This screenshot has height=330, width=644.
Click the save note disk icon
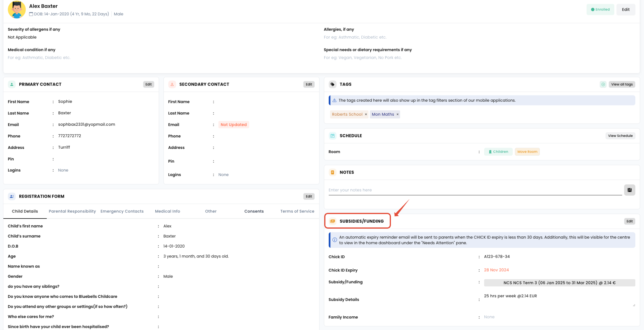629,190
